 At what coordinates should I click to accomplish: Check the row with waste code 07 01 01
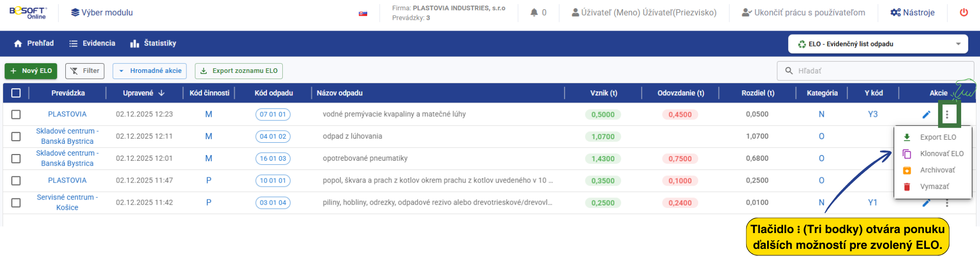pyautogui.click(x=16, y=114)
